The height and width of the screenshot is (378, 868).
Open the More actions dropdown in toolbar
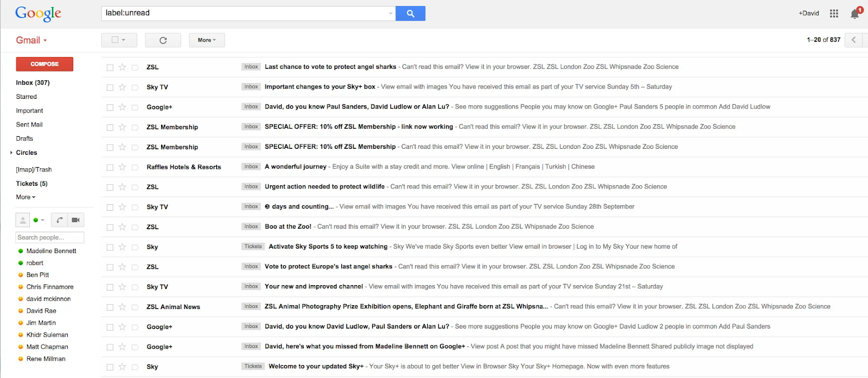point(207,40)
